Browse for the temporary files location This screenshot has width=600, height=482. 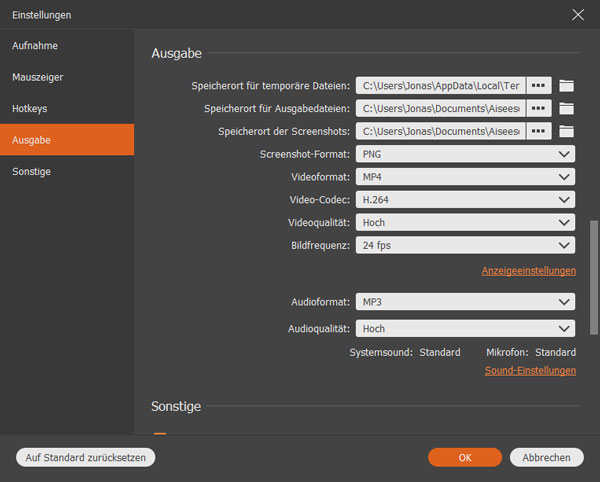click(539, 86)
